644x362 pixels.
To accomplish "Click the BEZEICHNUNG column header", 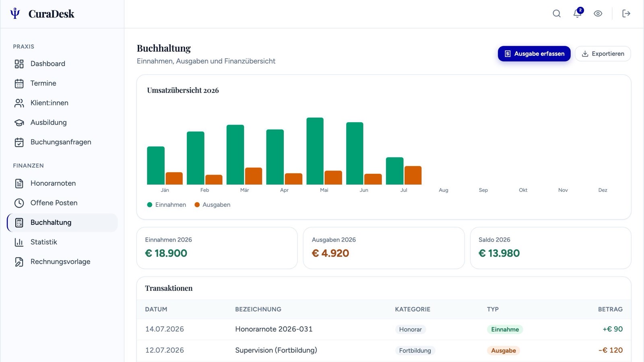I will coord(258,309).
